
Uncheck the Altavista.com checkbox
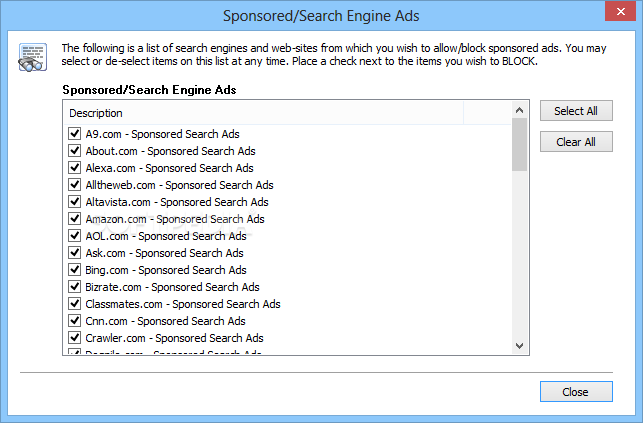(x=75, y=202)
